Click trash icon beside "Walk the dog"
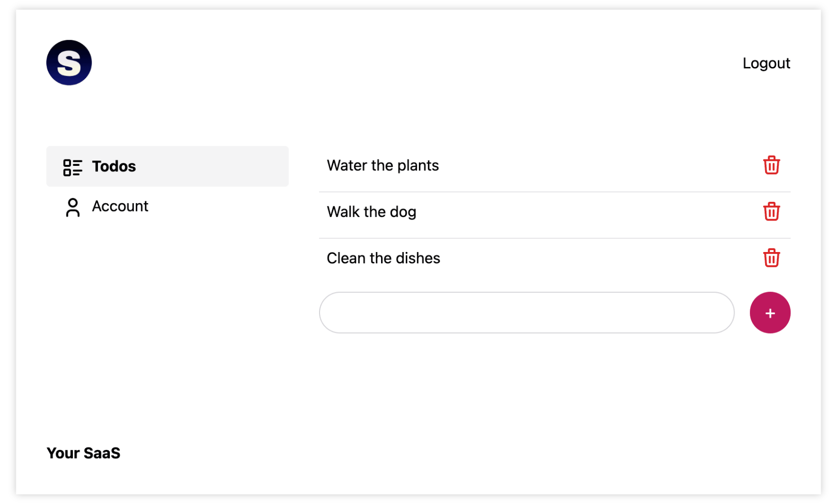Screen dimensions: 837x504 coord(771,212)
